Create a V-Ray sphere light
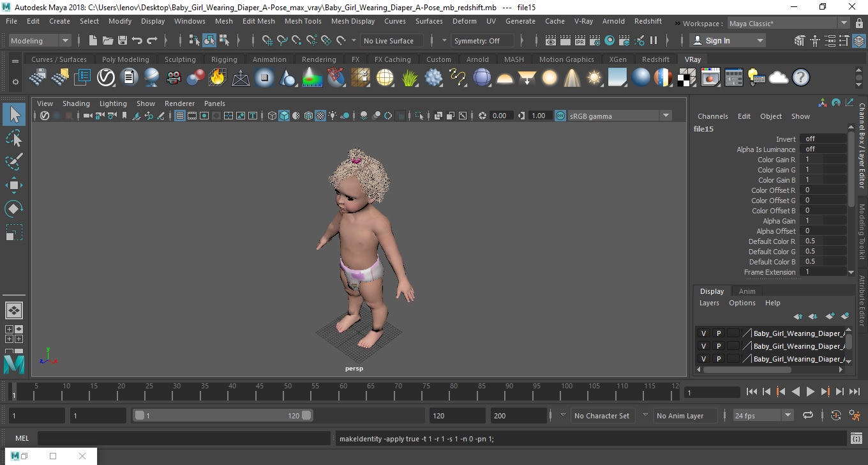Viewport: 868px width, 465px height. pyautogui.click(x=550, y=78)
